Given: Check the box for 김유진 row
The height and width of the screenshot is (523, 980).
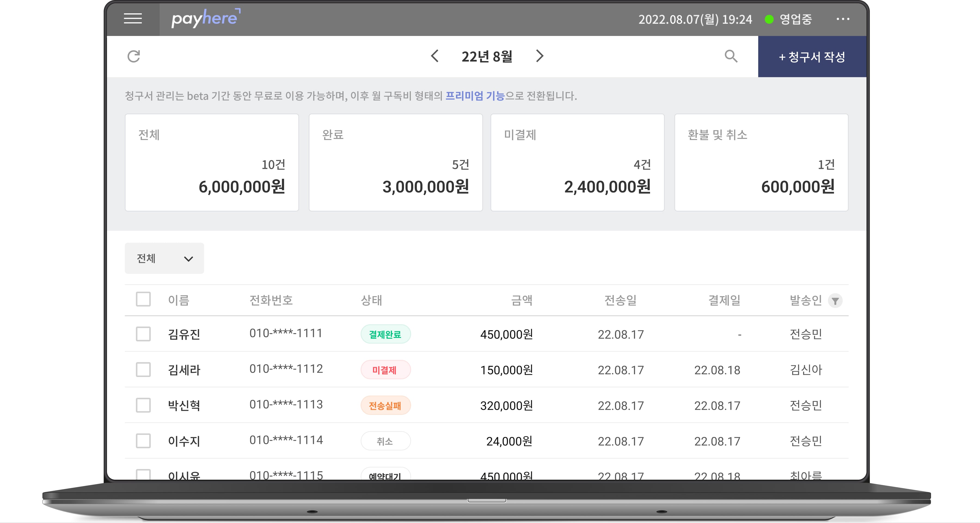Looking at the screenshot, I should (x=143, y=334).
